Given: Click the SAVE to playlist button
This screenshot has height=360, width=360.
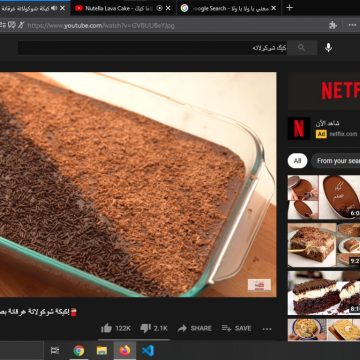Looking at the screenshot, I should [x=236, y=328].
